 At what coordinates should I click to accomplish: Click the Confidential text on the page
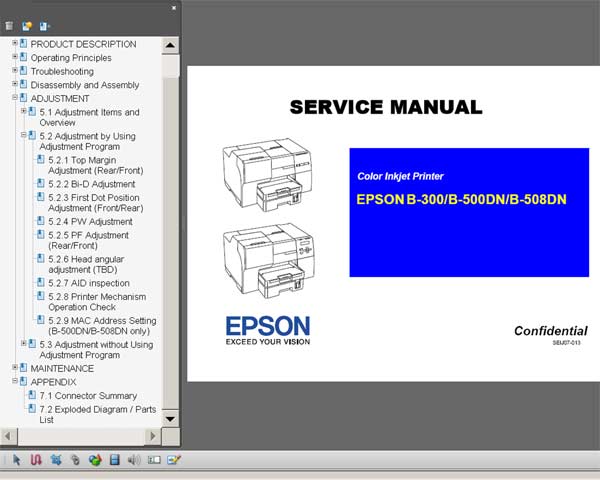tap(551, 331)
